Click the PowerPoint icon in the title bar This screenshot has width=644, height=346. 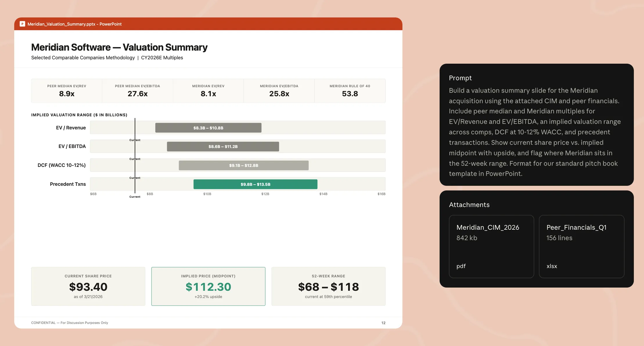(22, 24)
